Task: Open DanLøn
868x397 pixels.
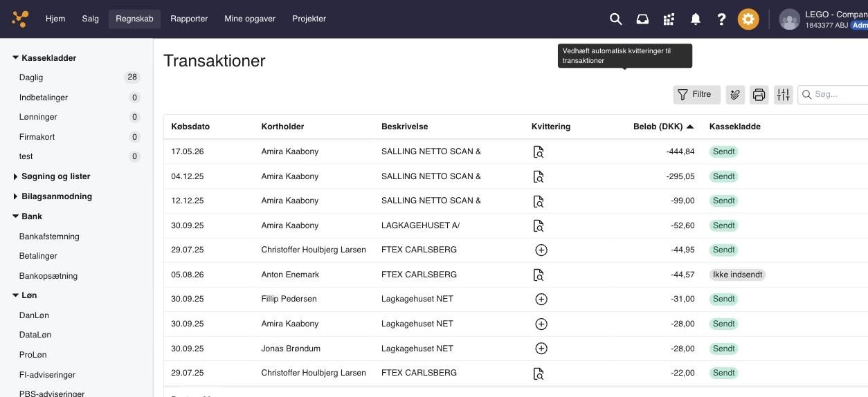Action: coord(34,315)
